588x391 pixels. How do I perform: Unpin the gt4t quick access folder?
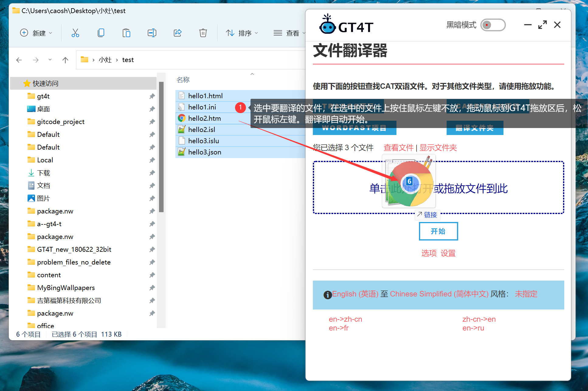[152, 96]
